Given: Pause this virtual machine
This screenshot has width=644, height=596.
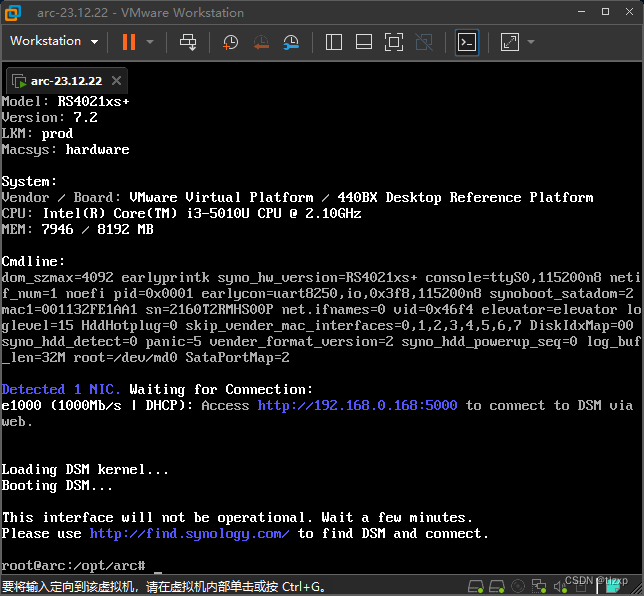Looking at the screenshot, I should click(129, 42).
